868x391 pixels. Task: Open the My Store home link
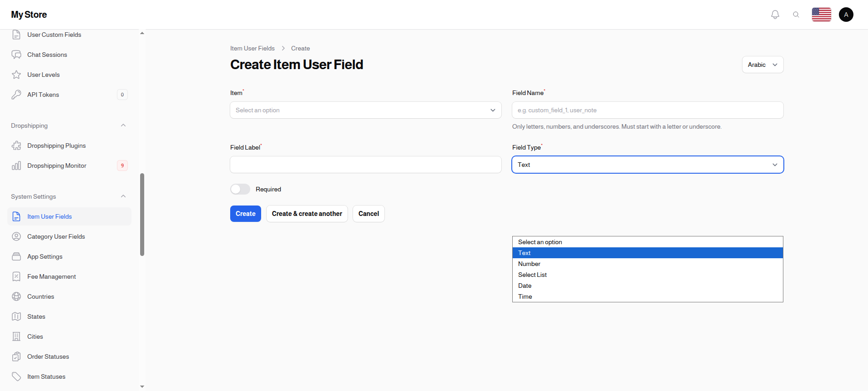click(29, 15)
